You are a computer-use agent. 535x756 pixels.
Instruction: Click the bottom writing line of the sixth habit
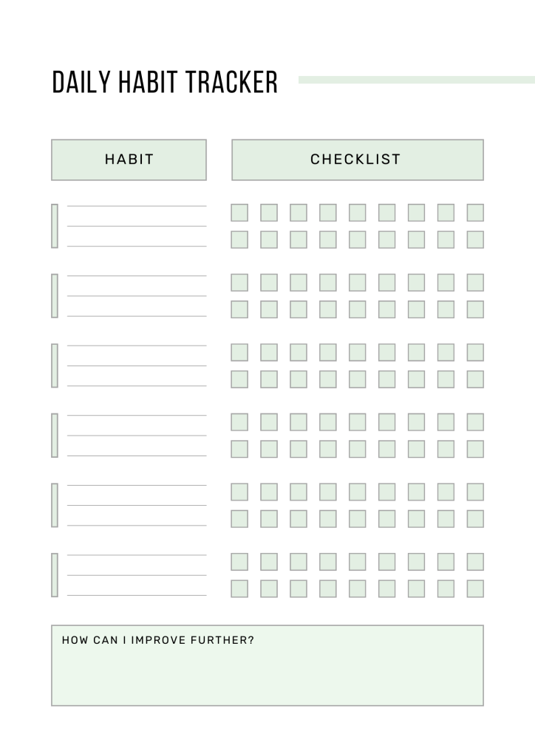tap(137, 594)
